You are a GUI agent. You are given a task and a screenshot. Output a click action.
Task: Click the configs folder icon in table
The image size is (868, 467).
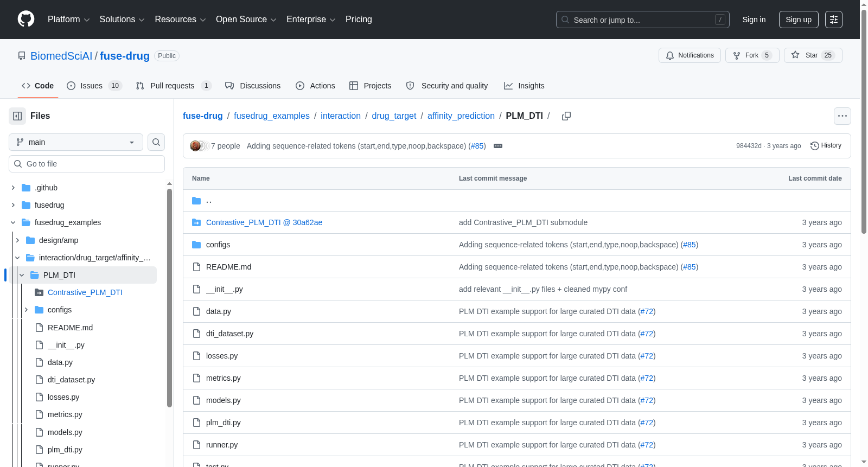[x=196, y=245]
